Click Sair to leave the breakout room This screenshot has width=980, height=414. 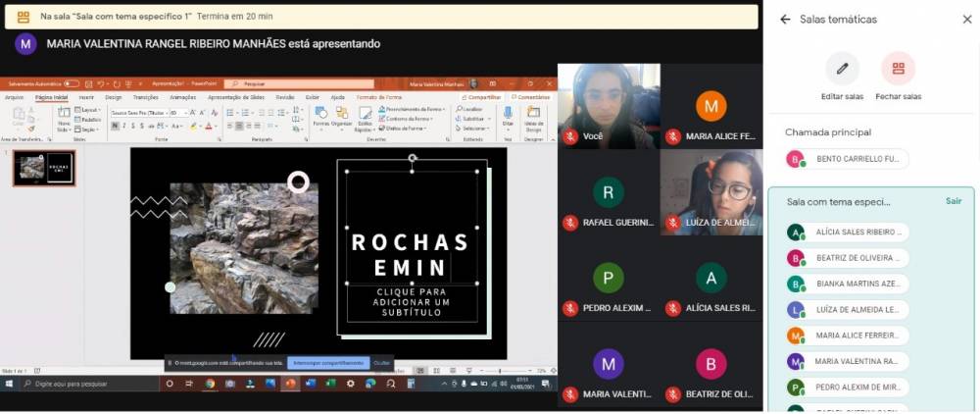tap(953, 201)
